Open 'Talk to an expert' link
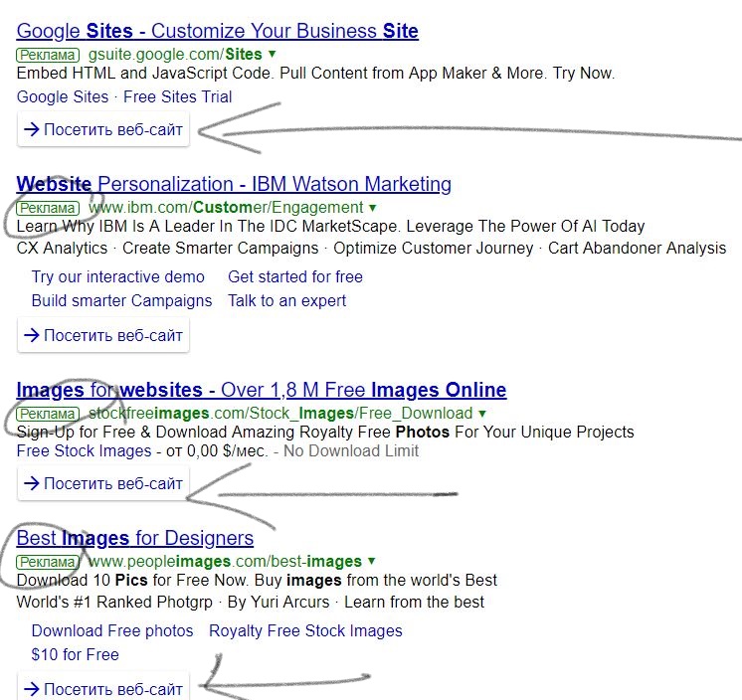 tap(286, 301)
